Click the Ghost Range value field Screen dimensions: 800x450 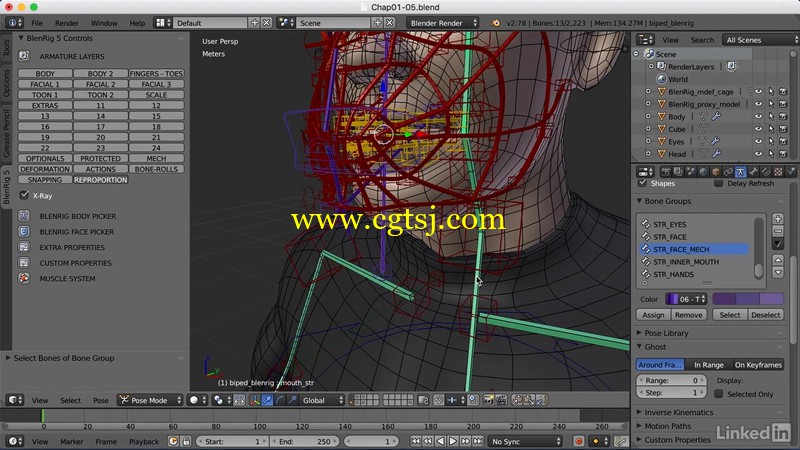(671, 380)
